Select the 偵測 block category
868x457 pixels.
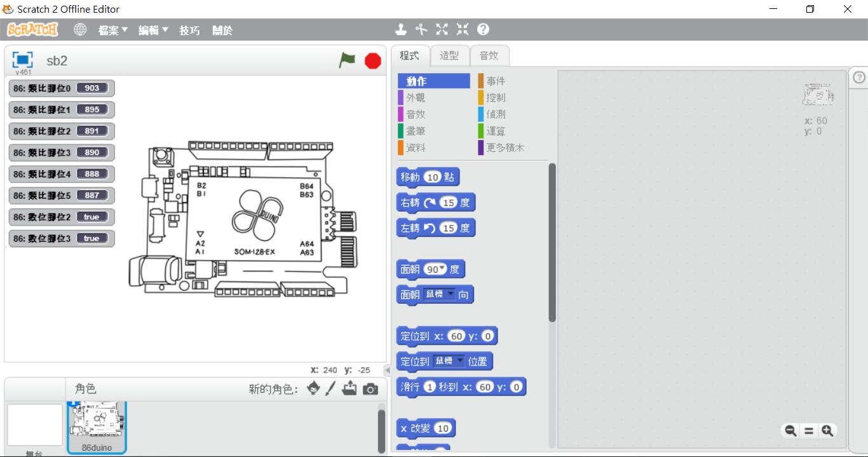click(513, 114)
